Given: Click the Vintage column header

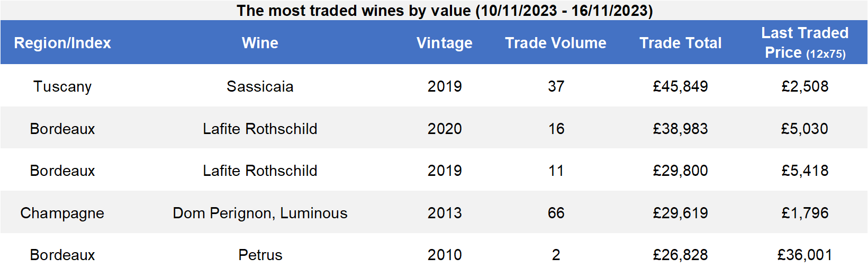Looking at the screenshot, I should pyautogui.click(x=445, y=43).
